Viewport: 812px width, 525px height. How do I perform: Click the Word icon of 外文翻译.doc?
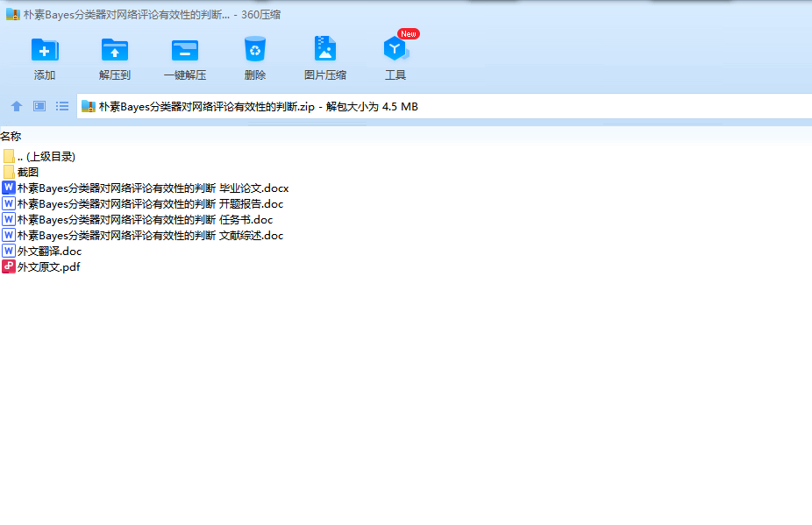pyautogui.click(x=8, y=251)
